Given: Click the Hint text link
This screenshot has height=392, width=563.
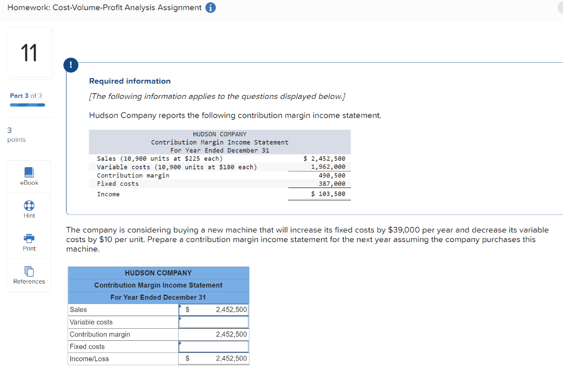Looking at the screenshot, I should [x=29, y=215].
